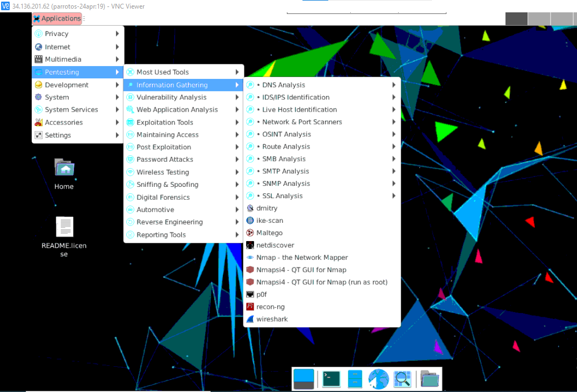Click the System gear menu icon
This screenshot has width=577, height=392.
click(x=39, y=97)
